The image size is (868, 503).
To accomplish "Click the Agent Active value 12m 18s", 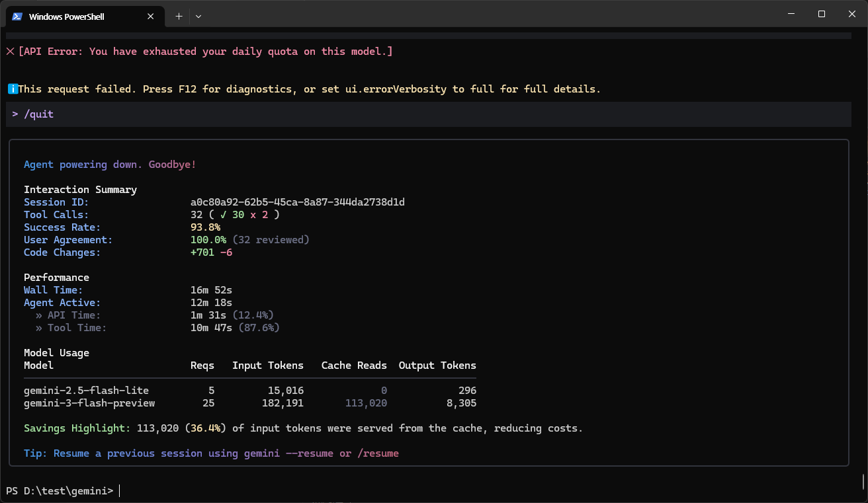I will tap(211, 302).
